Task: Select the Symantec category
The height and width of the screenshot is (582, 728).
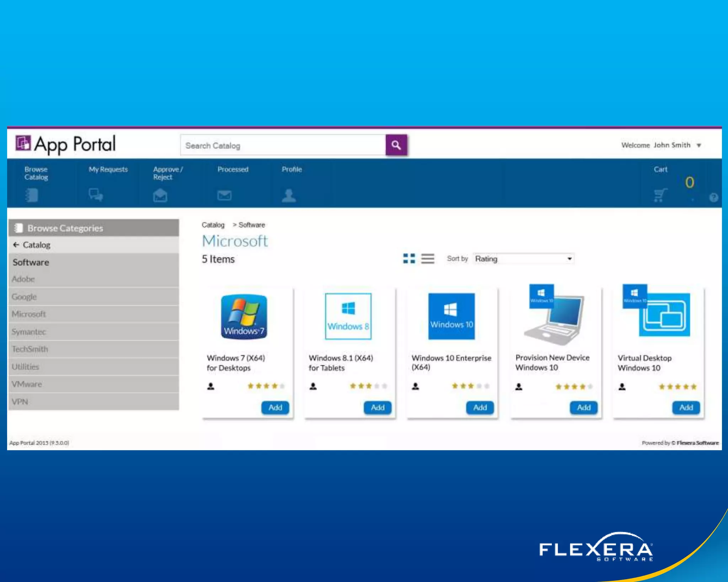Action: (93, 332)
